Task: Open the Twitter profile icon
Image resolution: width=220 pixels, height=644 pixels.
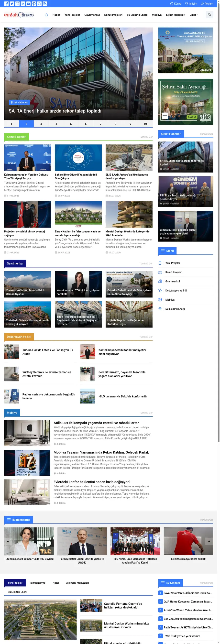Action: point(12,4)
